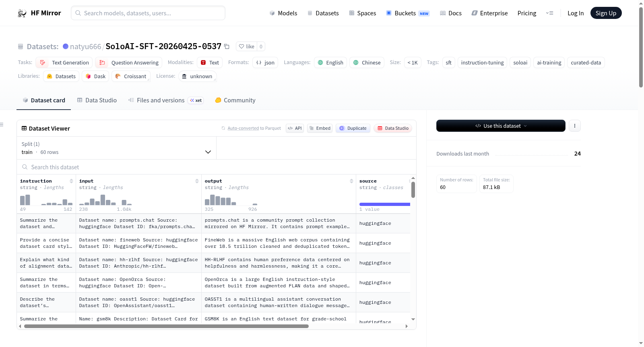644x347 pixels.
Task: Open Use this dataset dropdown
Action: click(x=501, y=126)
